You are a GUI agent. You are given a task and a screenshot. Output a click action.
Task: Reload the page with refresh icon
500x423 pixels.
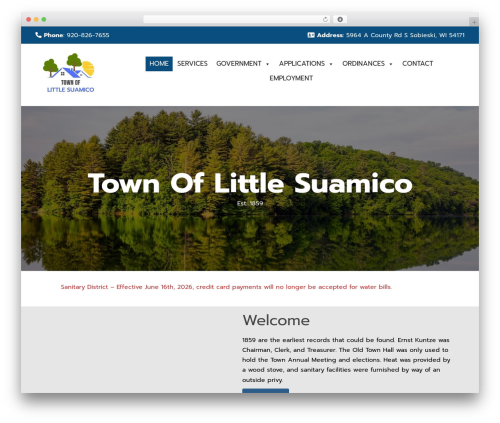(325, 19)
